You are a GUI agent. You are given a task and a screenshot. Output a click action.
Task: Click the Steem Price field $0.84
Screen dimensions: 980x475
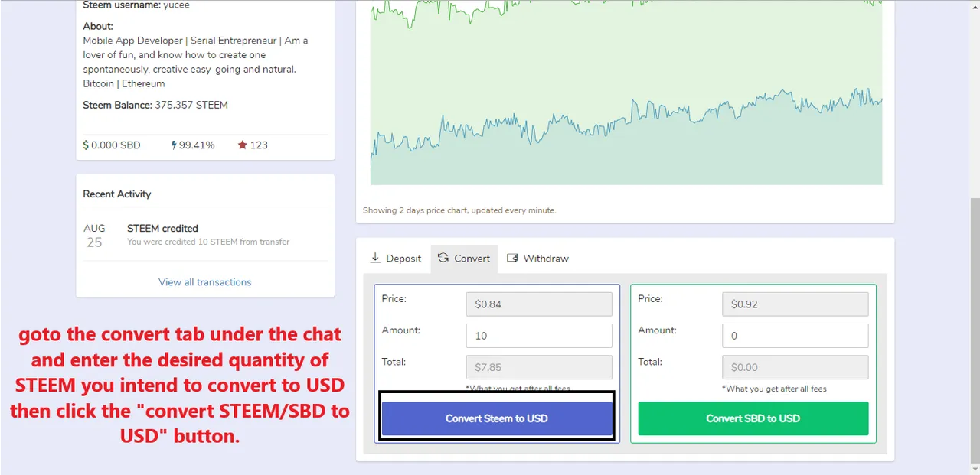[x=539, y=304]
